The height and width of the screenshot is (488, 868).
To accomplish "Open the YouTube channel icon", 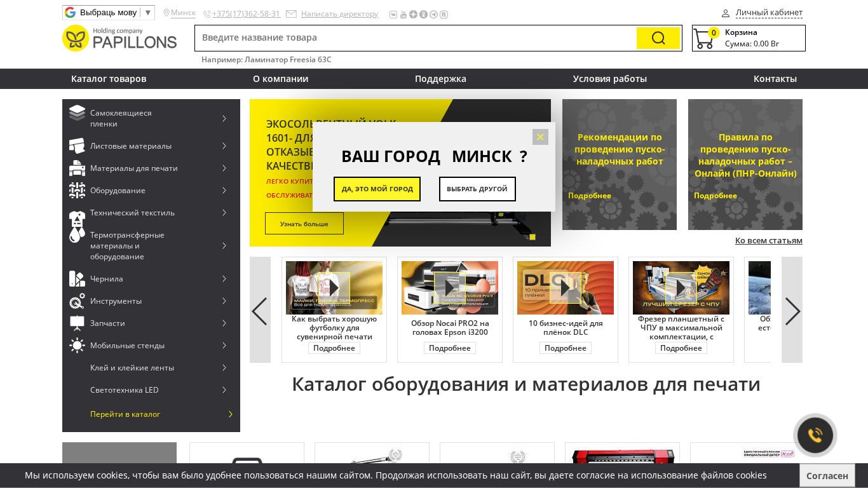I will click(x=403, y=15).
